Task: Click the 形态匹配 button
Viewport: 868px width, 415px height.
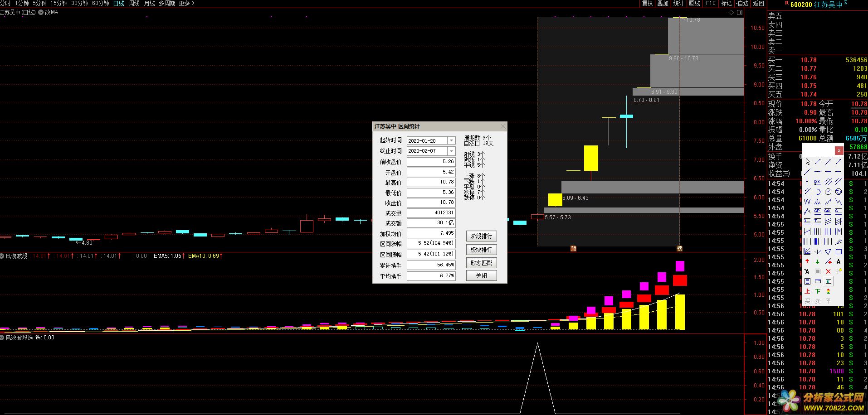Action: (481, 263)
